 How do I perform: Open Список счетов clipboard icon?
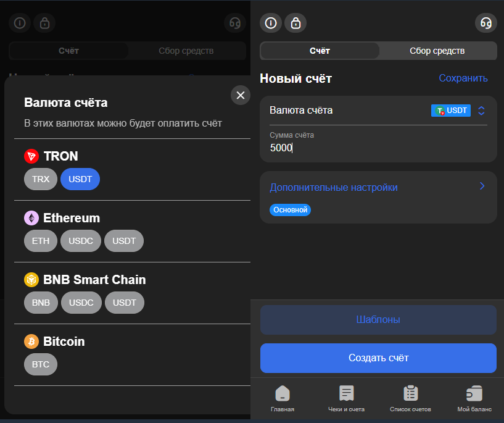pyautogui.click(x=410, y=394)
